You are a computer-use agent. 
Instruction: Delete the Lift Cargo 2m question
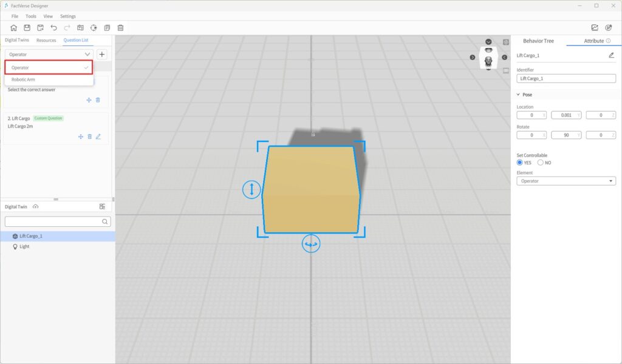[89, 136]
